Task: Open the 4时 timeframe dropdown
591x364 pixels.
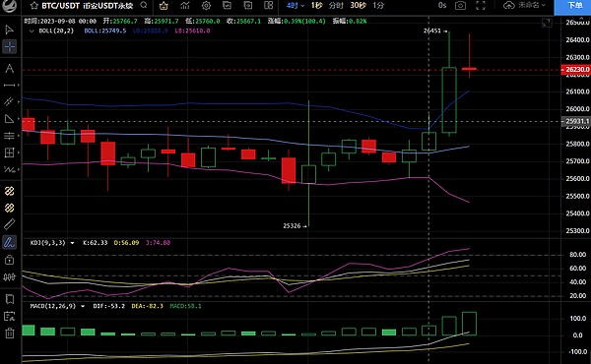Action: click(x=295, y=5)
